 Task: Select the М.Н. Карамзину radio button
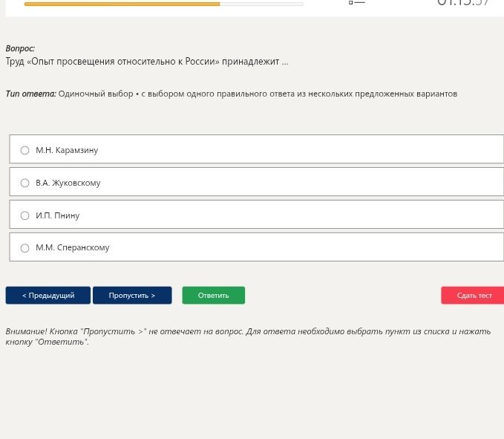pyautogui.click(x=24, y=150)
